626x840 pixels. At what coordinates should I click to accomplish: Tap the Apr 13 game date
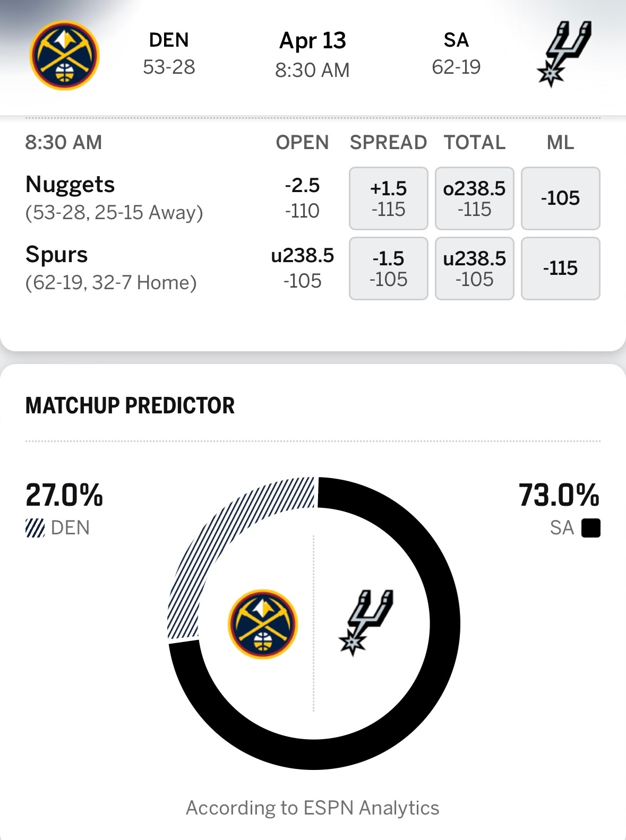point(313,41)
